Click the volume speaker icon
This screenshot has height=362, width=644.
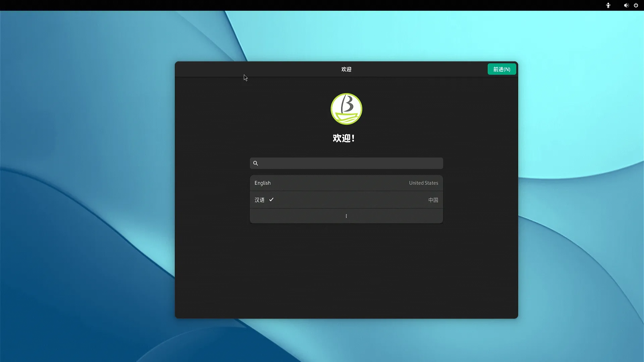(626, 5)
